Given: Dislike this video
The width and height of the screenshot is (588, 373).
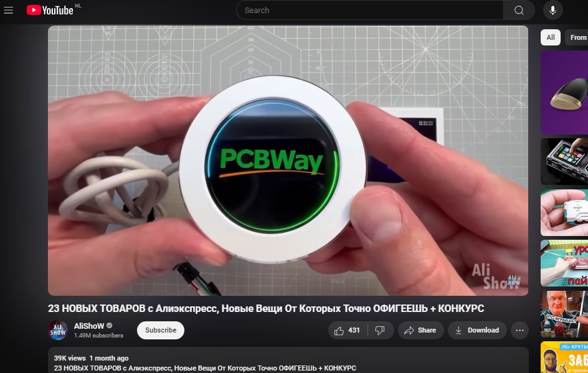Looking at the screenshot, I should [380, 330].
